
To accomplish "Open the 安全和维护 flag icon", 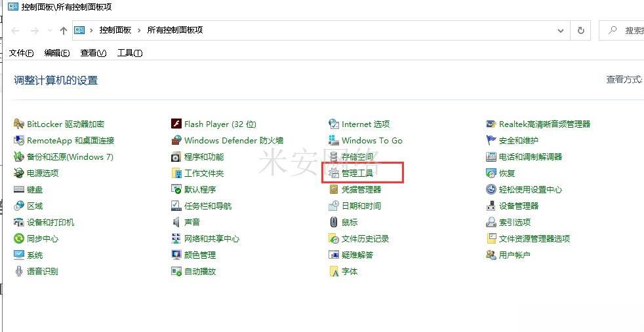I will (491, 140).
